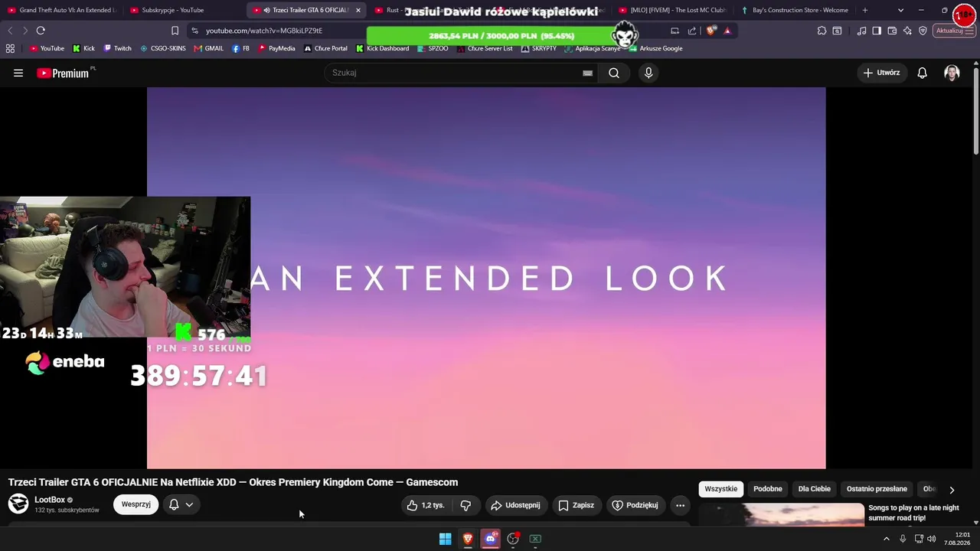Select the Dla Ciebie filter chip
Image resolution: width=980 pixels, height=551 pixels.
815,489
